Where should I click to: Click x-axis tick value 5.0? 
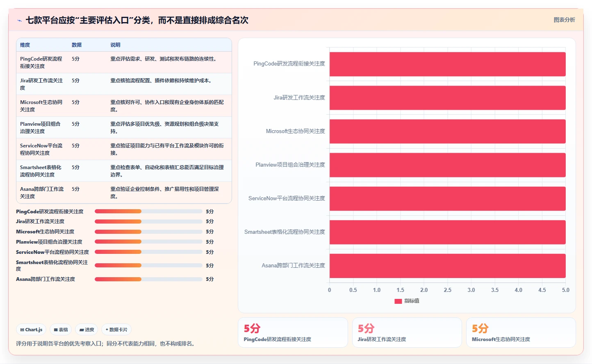tap(566, 290)
